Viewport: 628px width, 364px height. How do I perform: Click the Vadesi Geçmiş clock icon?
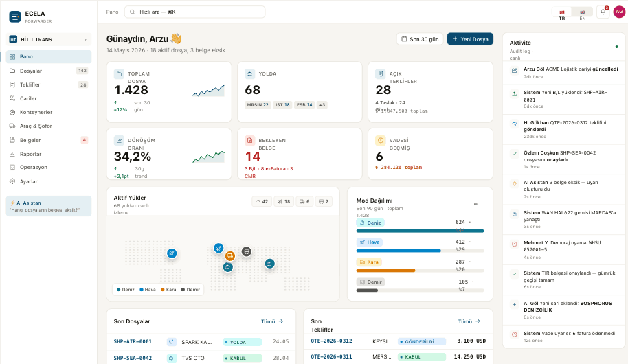381,140
